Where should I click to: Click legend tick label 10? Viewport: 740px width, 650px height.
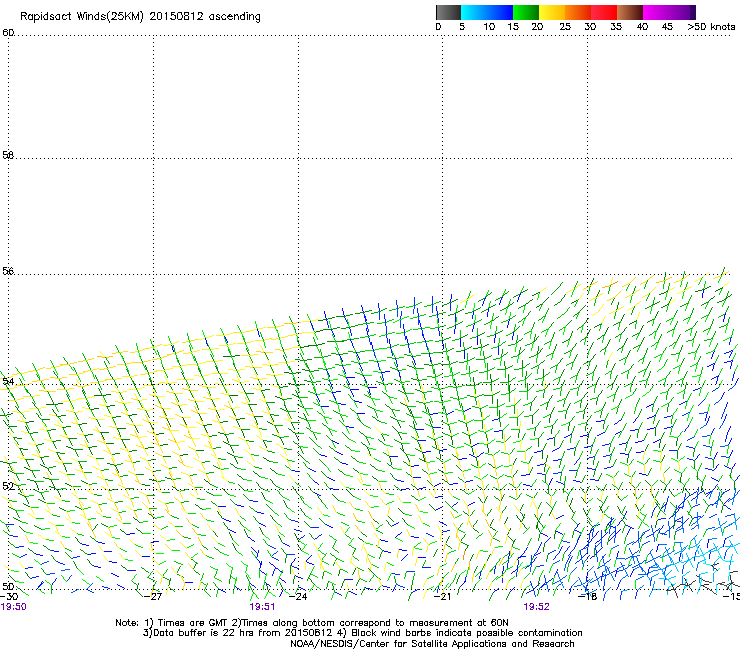489,27
